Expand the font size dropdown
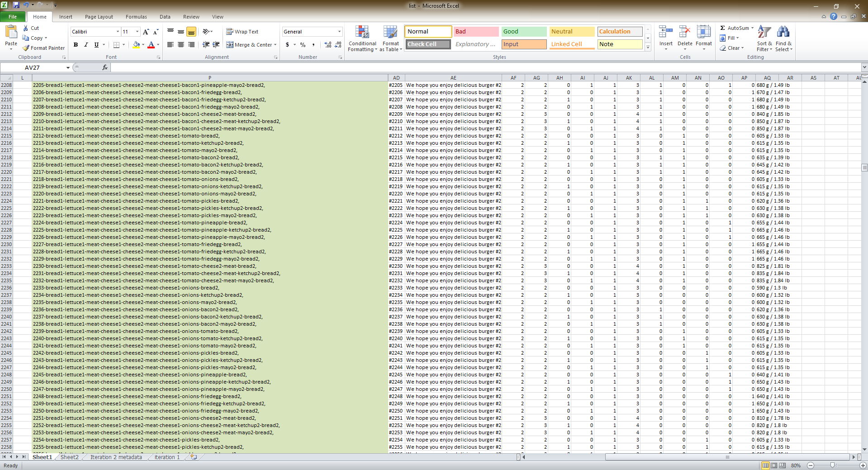The width and height of the screenshot is (868, 470). tap(137, 32)
